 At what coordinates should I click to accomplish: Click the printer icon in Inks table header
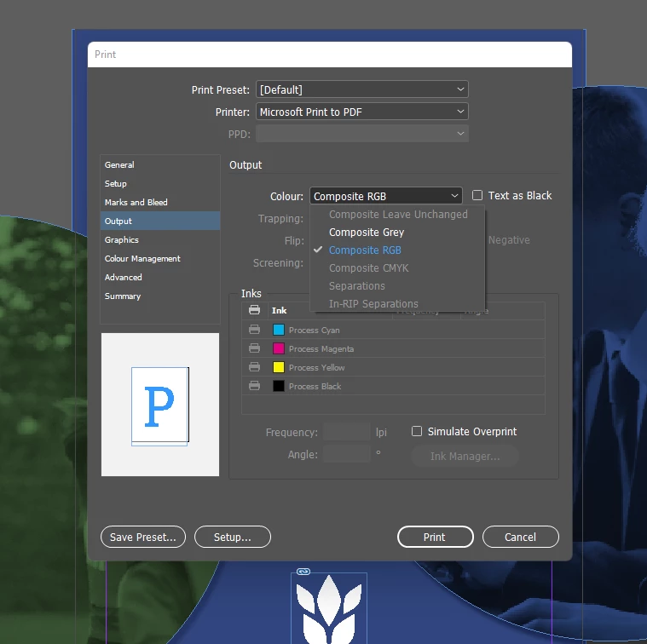click(254, 310)
